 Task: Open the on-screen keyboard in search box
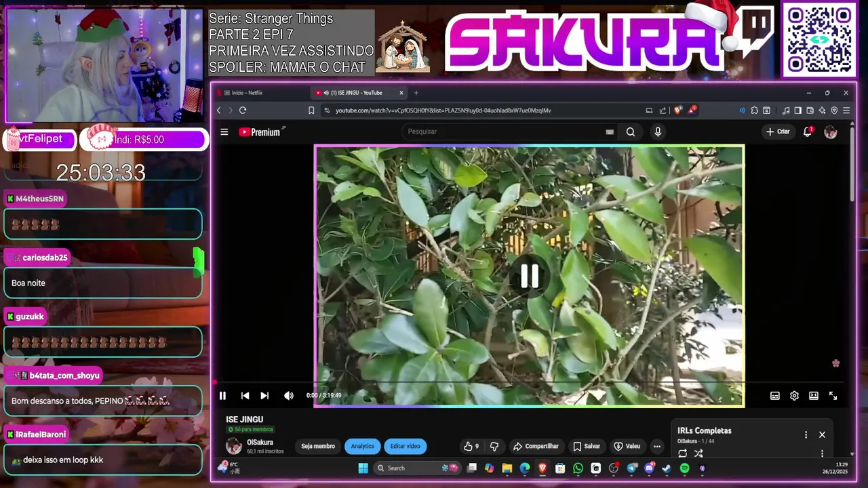point(610,132)
